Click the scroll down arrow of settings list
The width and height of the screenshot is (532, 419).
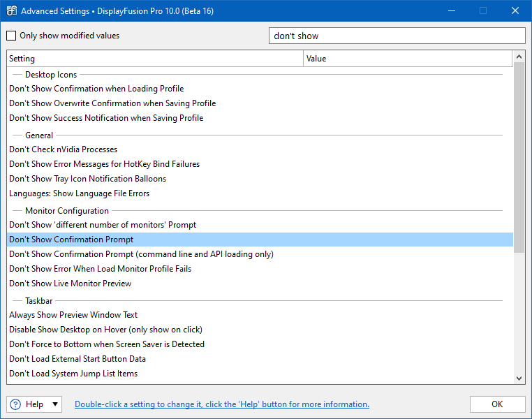pyautogui.click(x=519, y=378)
